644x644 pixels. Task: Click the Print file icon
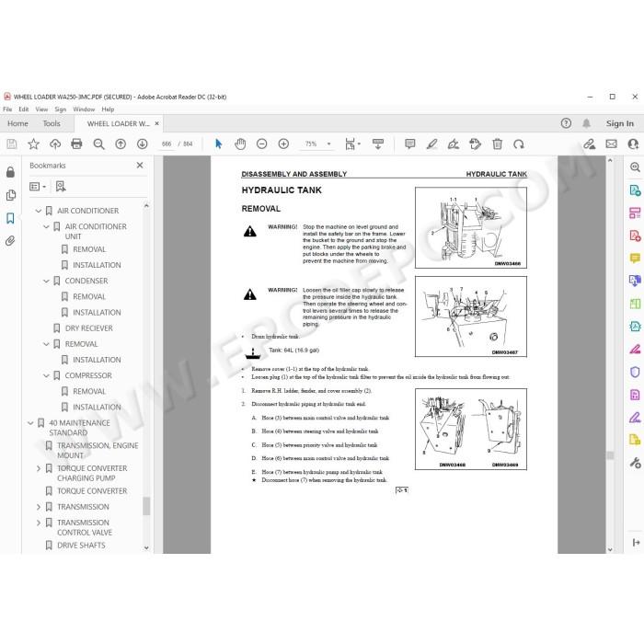click(76, 144)
